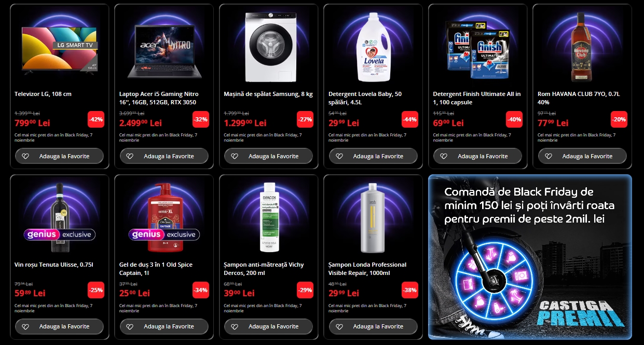The width and height of the screenshot is (644, 345).
Task: Click heart icon for Samsung washing machine
Action: pyautogui.click(x=235, y=156)
